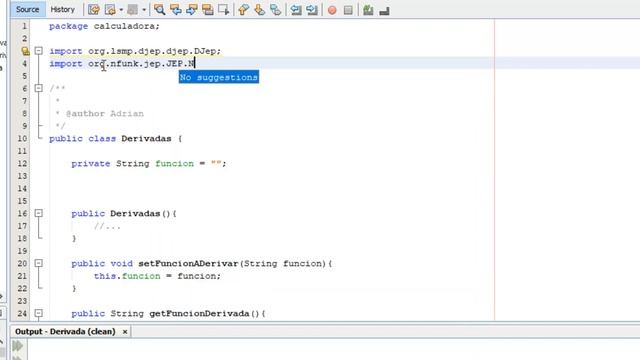Collapse the Javadoc comment fold at line 6
This screenshot has height=360, width=640.
tap(38, 88)
